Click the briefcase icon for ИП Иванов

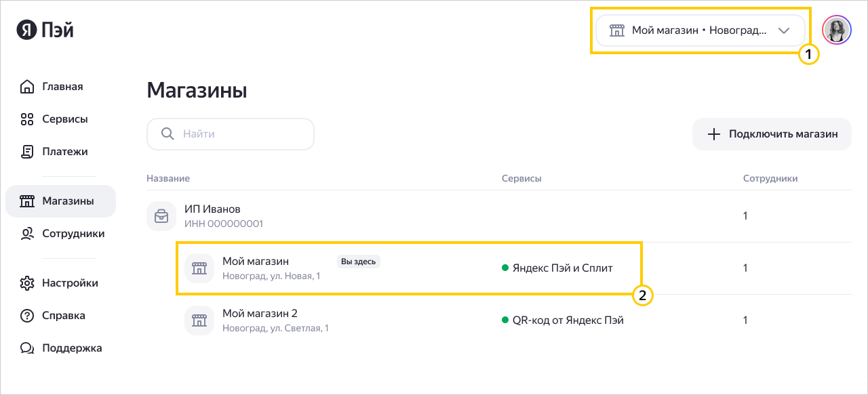pyautogui.click(x=161, y=216)
